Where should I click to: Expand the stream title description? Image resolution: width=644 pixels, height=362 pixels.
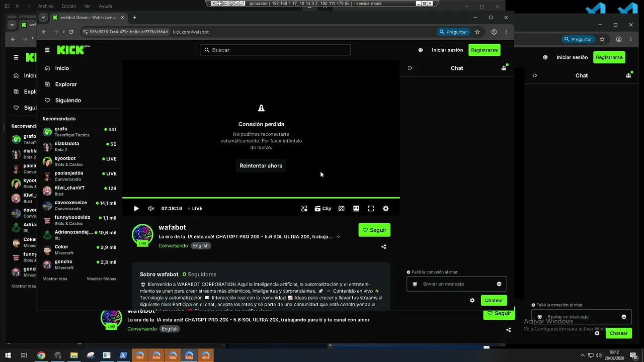click(338, 237)
